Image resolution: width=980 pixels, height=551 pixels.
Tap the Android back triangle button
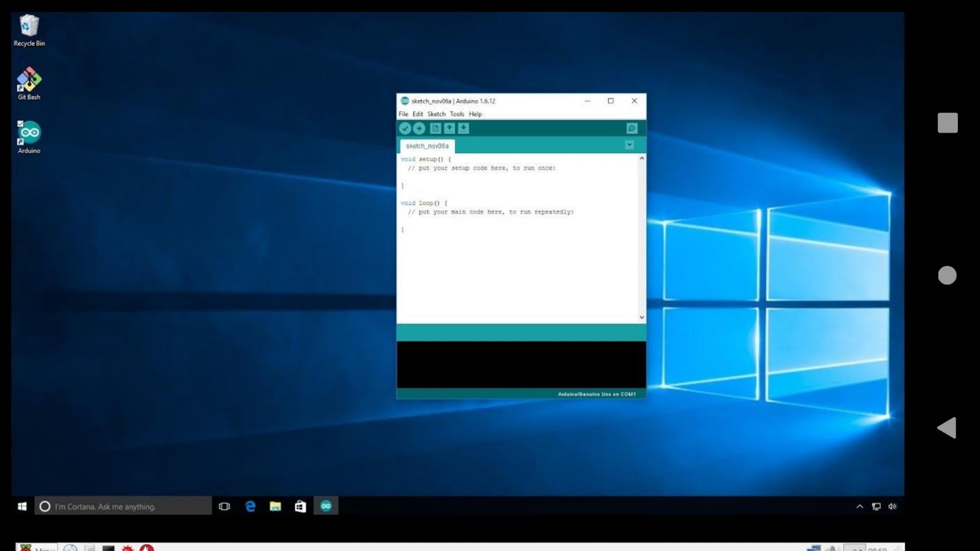[947, 427]
